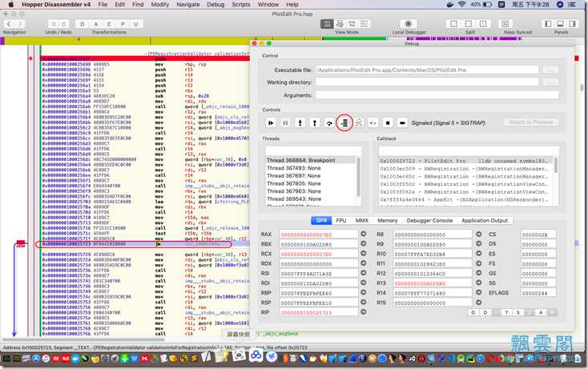Toggle Keep Synced
The image size is (588, 369).
pyautogui.click(x=505, y=23)
